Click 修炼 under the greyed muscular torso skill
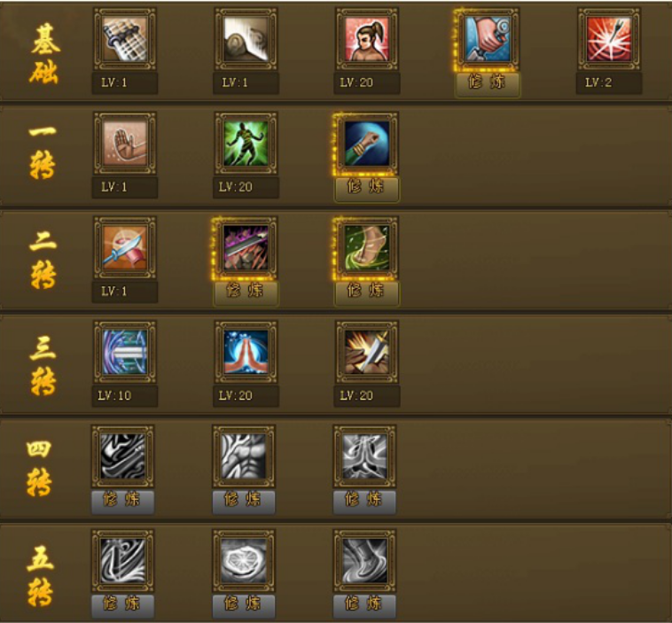 (244, 501)
